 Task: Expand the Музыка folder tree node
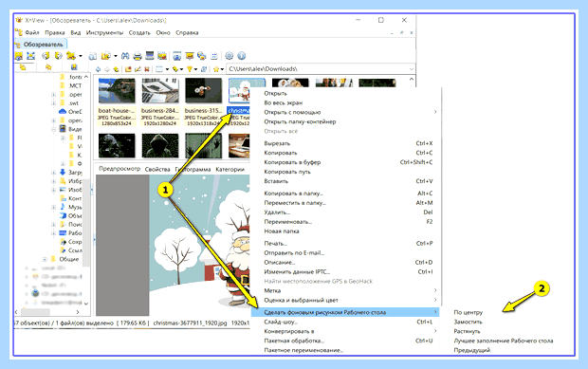54,207
